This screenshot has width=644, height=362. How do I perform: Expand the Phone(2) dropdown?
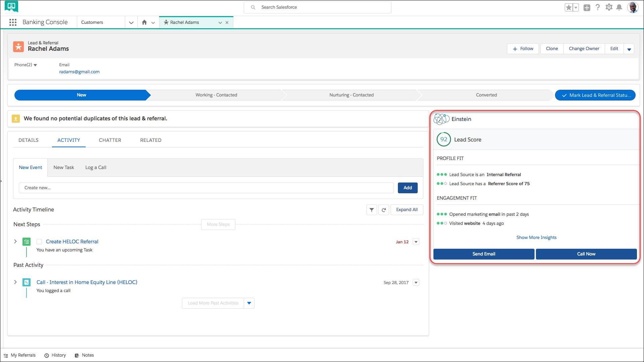26,65
